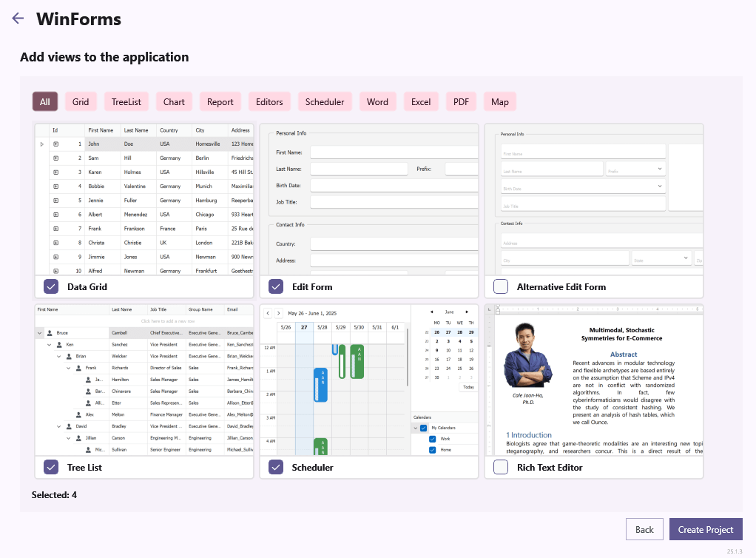Enable the Rich Text Editor view
This screenshot has width=756, height=558.
[499, 467]
